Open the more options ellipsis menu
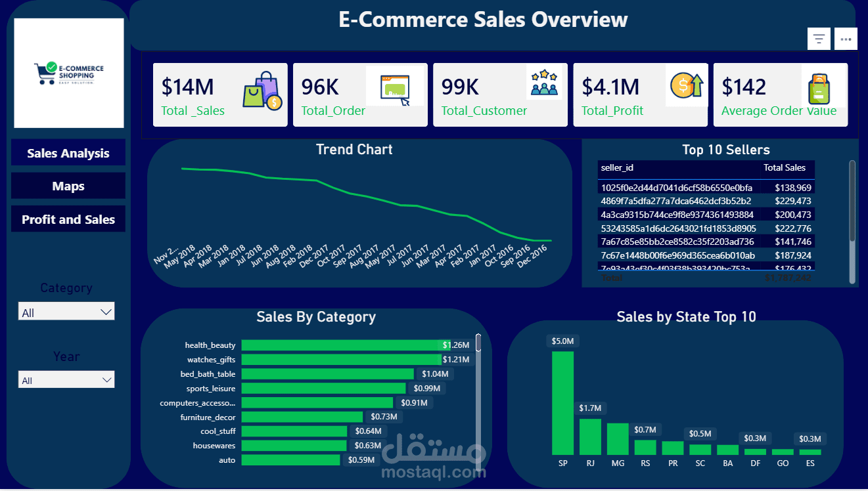The image size is (868, 491). (846, 39)
